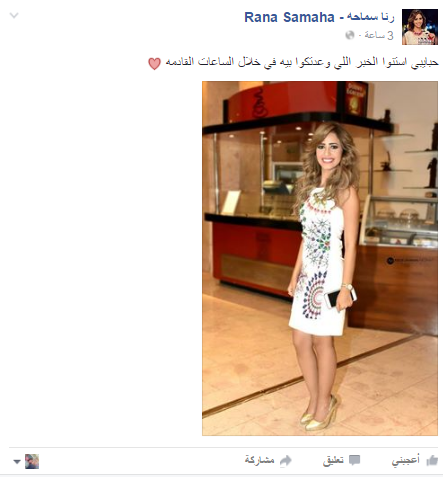443x477 pixels.
Task: Click the speech bubble comment icon
Action: (x=354, y=460)
